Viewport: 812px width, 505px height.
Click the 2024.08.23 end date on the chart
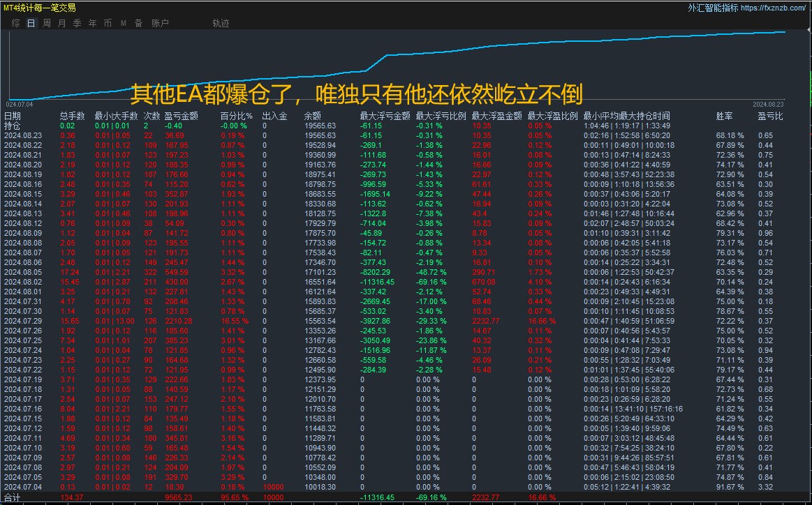(769, 104)
